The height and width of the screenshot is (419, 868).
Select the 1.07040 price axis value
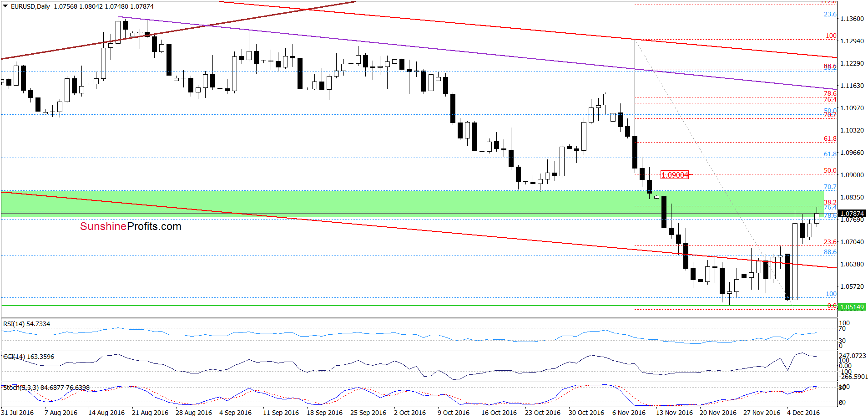[852, 242]
